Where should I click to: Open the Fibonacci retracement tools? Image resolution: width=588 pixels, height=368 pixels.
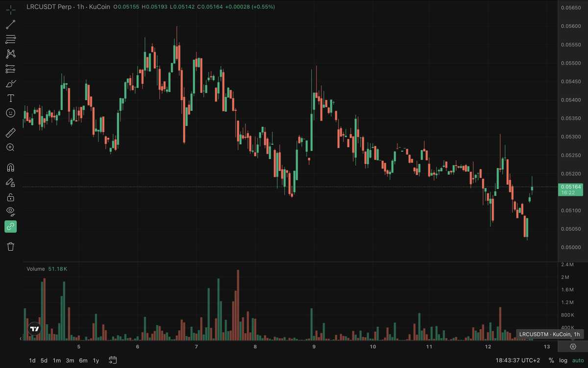click(10, 39)
